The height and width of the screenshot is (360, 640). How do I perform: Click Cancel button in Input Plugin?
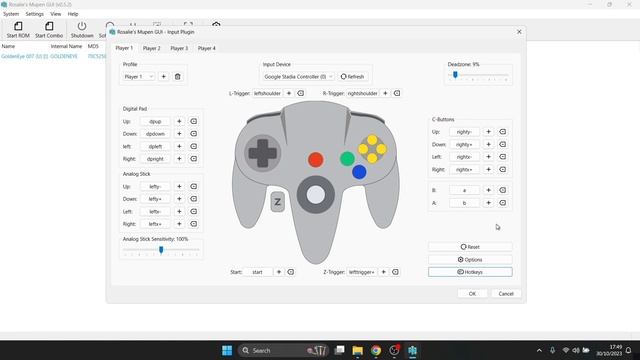tap(506, 294)
